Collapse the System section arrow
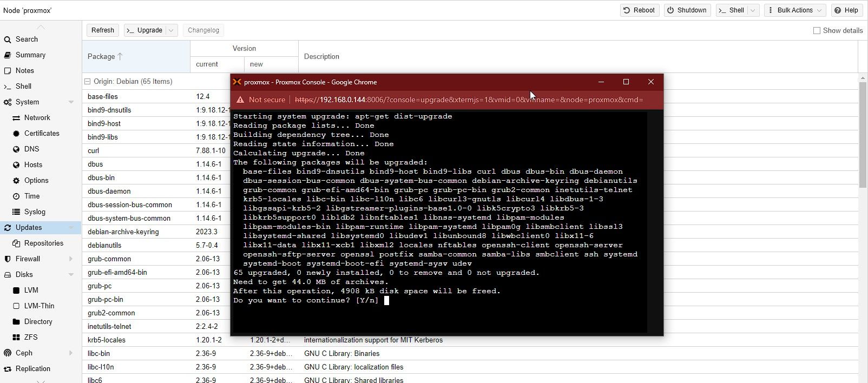 [71, 102]
